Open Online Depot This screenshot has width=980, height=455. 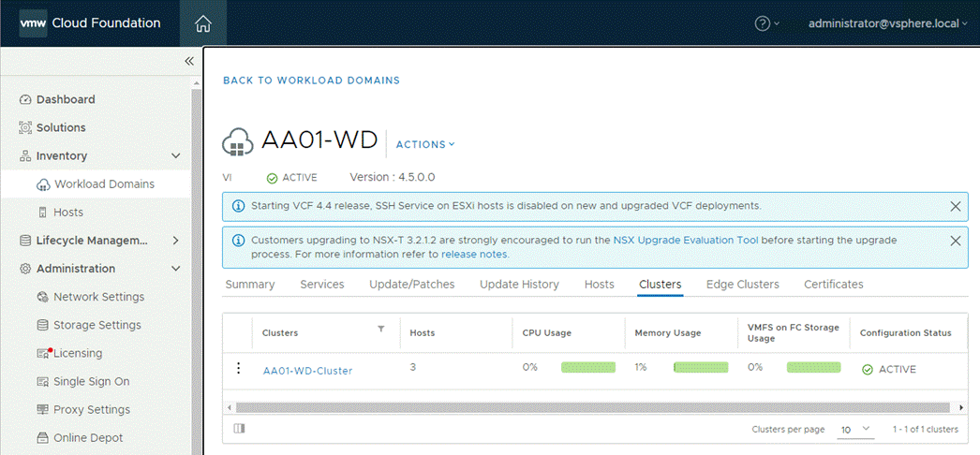click(x=88, y=437)
